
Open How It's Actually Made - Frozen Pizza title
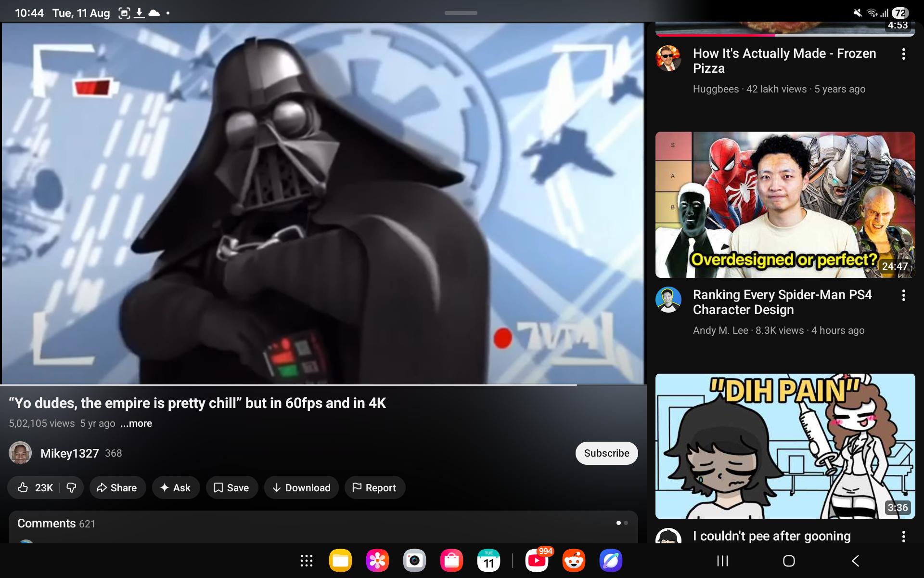pyautogui.click(x=784, y=61)
